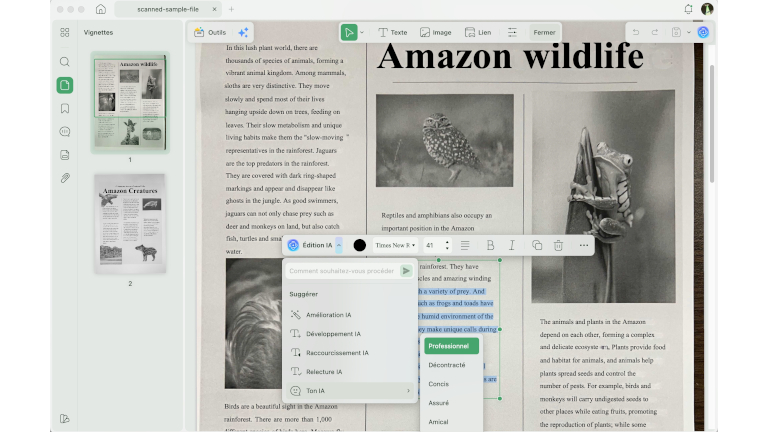Select page 1 thumbnail
The height and width of the screenshot is (432, 768).
click(130, 102)
